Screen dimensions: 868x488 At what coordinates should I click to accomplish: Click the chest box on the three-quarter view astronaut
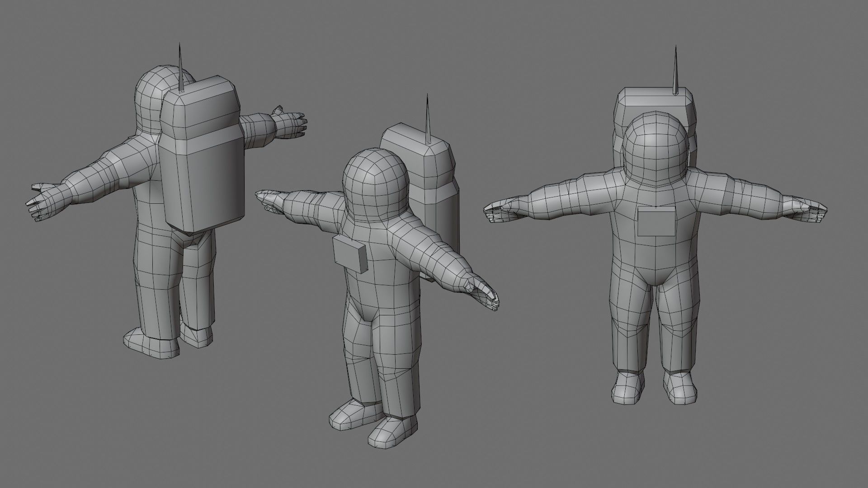click(x=350, y=255)
